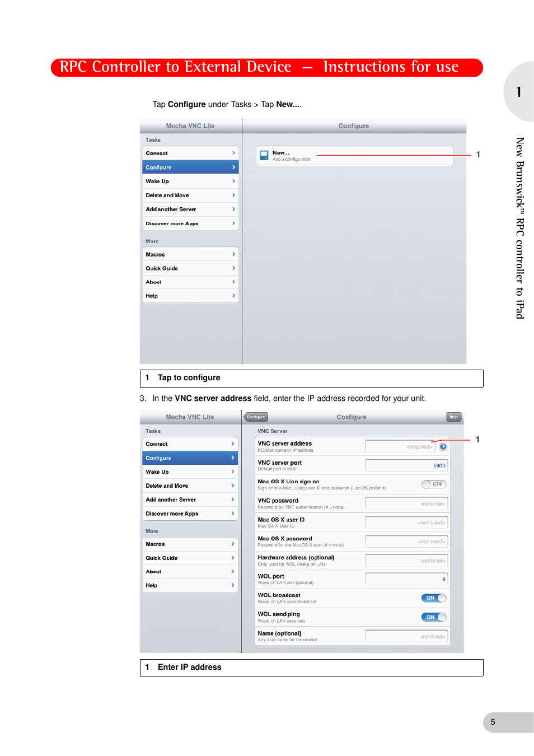Toggle the Mac OS X Lion sign on switch
Screen dimensions: 534x756
pyautogui.click(x=434, y=484)
